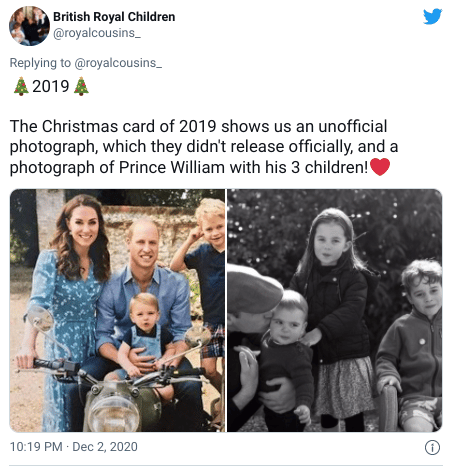View the colour family motorcycle photo
The image size is (453, 466).
coord(117,310)
